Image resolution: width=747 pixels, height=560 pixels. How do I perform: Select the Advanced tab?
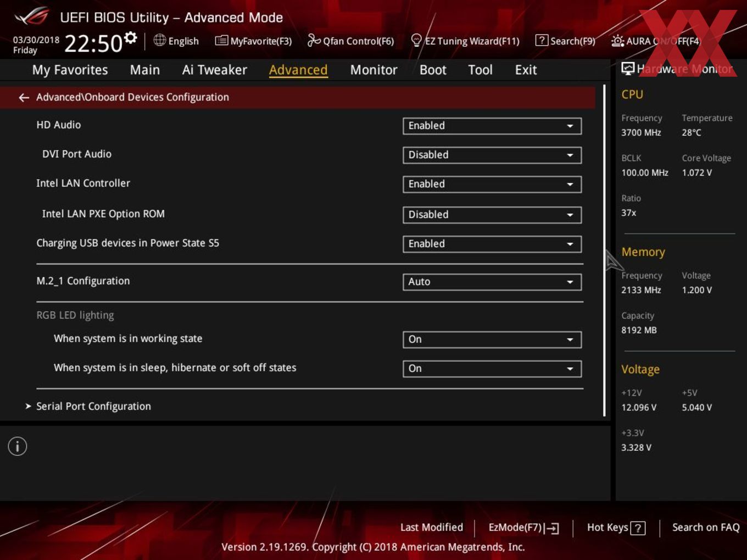[x=298, y=70]
